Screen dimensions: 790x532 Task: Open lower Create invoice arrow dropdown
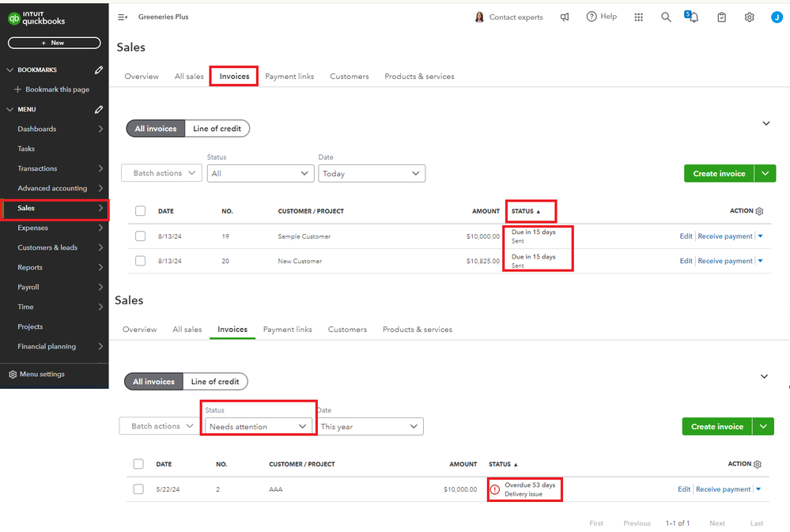[763, 426]
